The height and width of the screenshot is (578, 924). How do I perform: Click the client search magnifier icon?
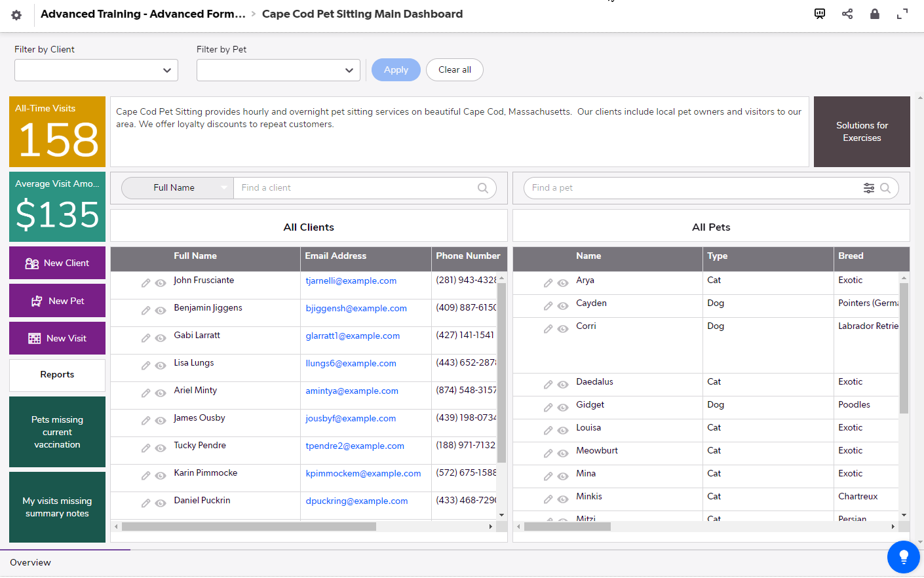point(483,188)
